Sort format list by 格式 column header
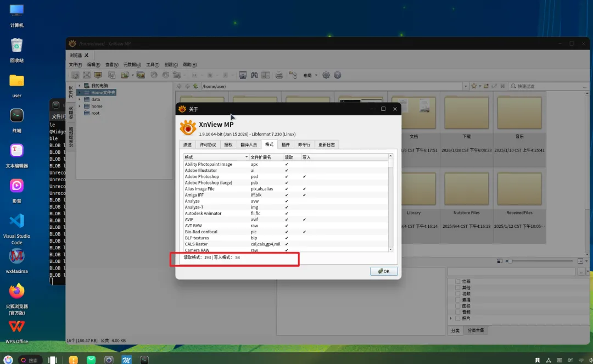This screenshot has width=593, height=364. tap(216, 157)
